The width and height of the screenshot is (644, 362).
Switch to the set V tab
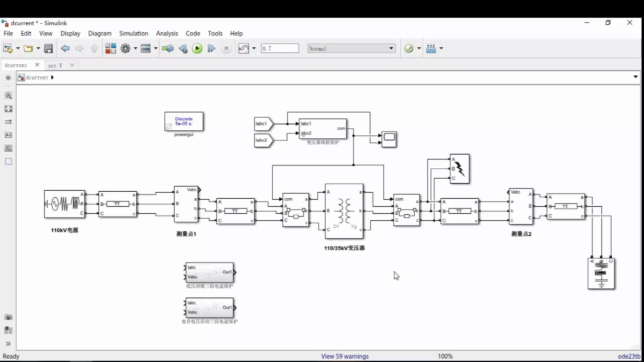coord(55,65)
